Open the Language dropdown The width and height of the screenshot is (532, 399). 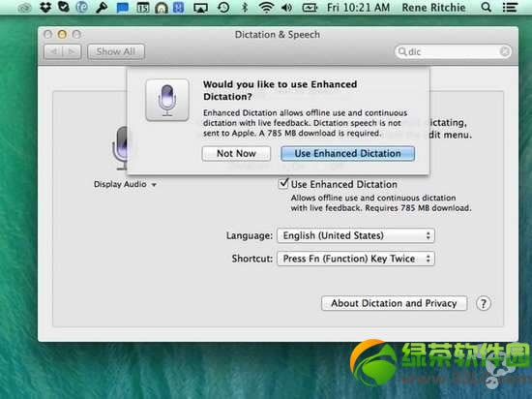356,235
